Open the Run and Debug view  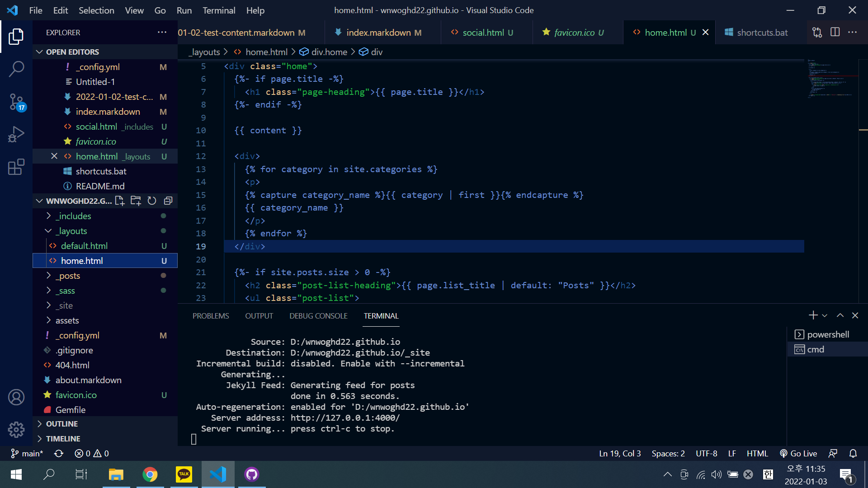[16, 135]
